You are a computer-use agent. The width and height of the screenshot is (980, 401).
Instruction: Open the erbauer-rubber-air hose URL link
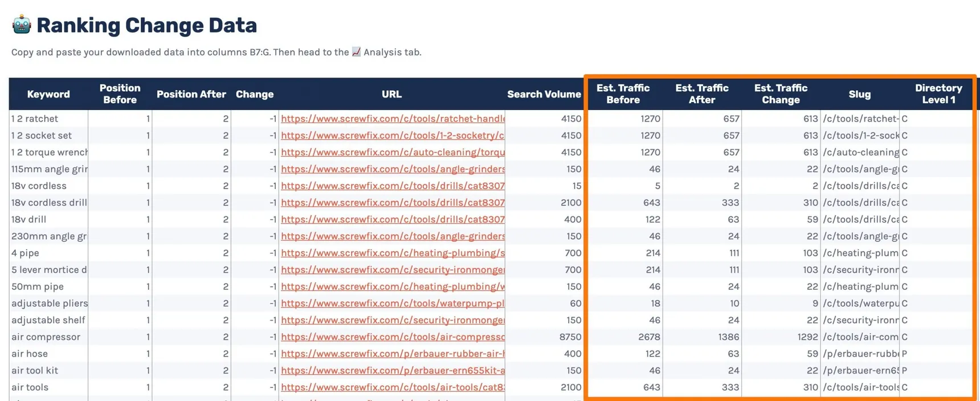(x=393, y=354)
